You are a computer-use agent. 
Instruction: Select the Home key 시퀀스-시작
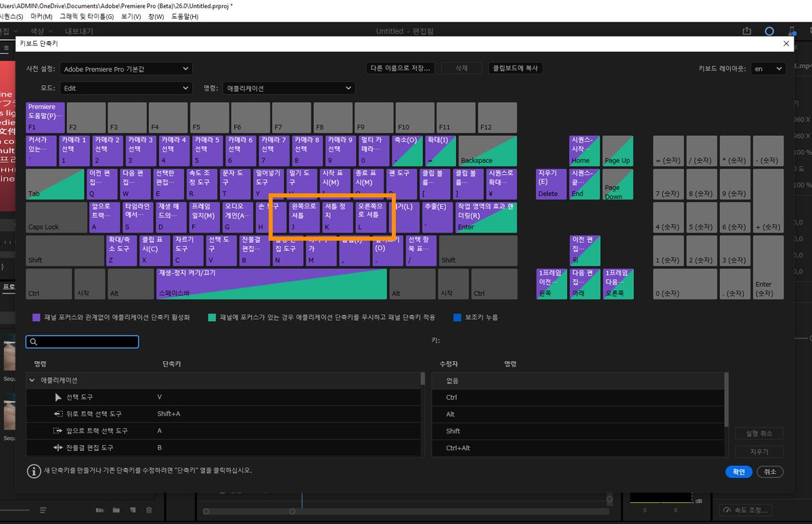tap(585, 150)
